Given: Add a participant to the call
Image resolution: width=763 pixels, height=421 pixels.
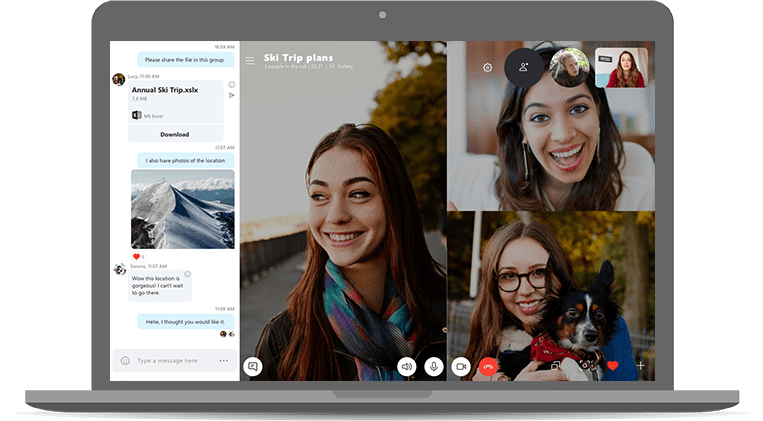Looking at the screenshot, I should (x=523, y=67).
